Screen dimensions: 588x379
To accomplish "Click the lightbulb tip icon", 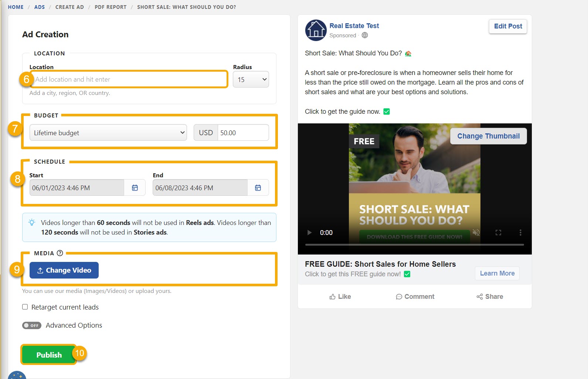I will [x=32, y=222].
